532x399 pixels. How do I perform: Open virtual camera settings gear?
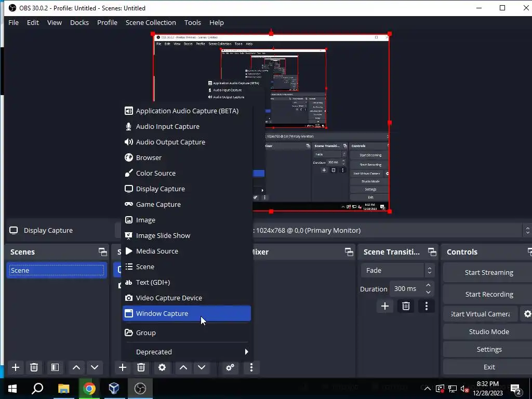[x=527, y=314]
